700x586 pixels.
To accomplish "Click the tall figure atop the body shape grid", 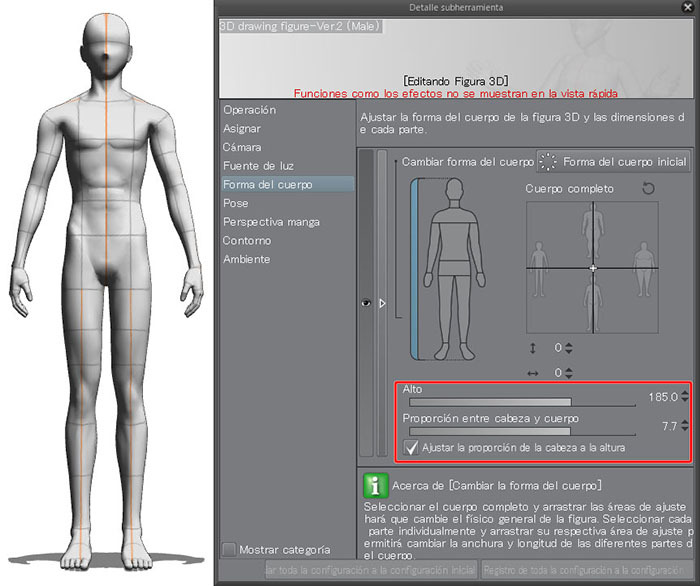I will 593,228.
